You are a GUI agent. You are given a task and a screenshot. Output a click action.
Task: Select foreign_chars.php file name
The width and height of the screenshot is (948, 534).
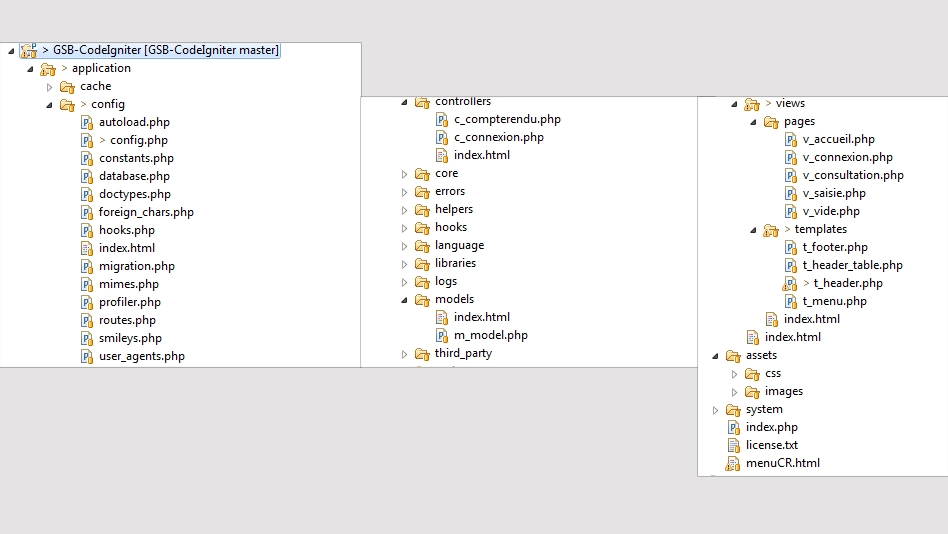[x=146, y=212]
